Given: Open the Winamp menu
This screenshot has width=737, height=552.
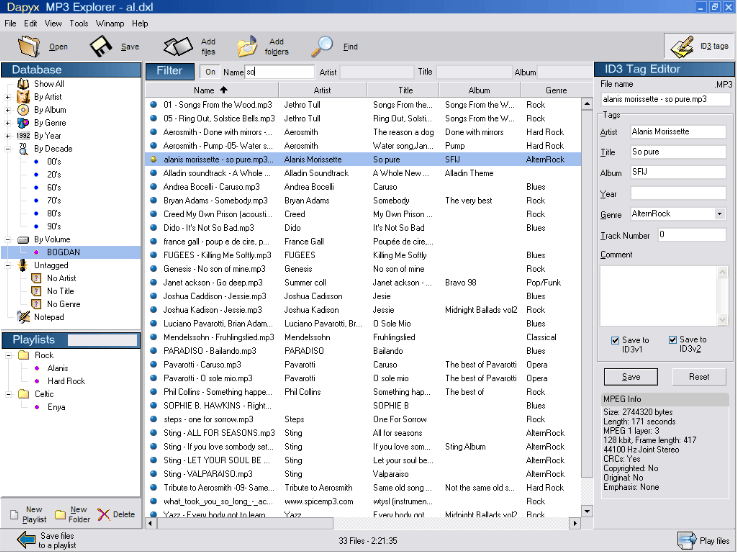Looking at the screenshot, I should click(110, 22).
